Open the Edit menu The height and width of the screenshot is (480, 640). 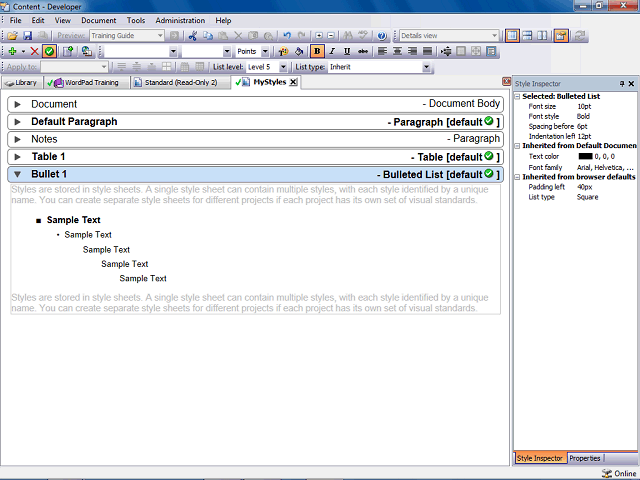38,20
